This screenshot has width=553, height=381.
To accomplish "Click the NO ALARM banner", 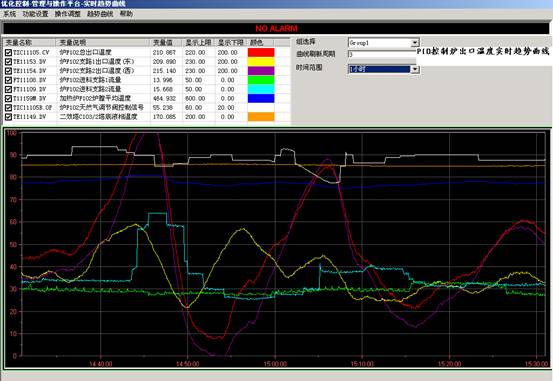I will click(x=276, y=28).
